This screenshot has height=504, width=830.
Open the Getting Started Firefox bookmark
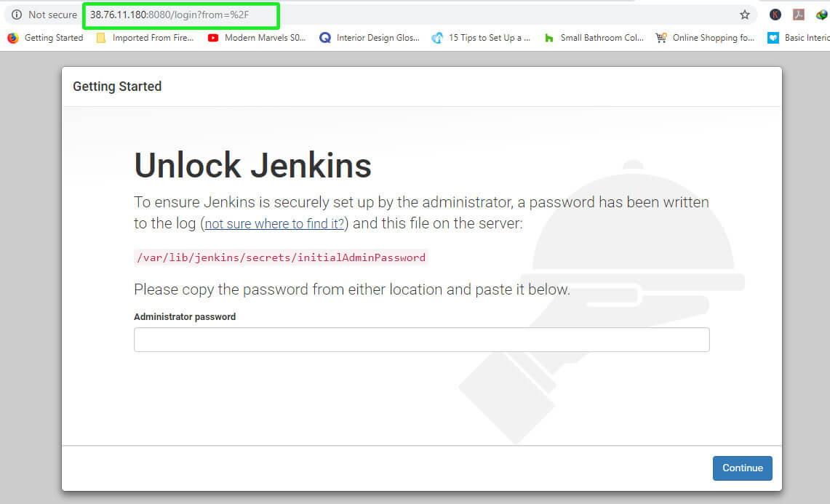[46, 38]
